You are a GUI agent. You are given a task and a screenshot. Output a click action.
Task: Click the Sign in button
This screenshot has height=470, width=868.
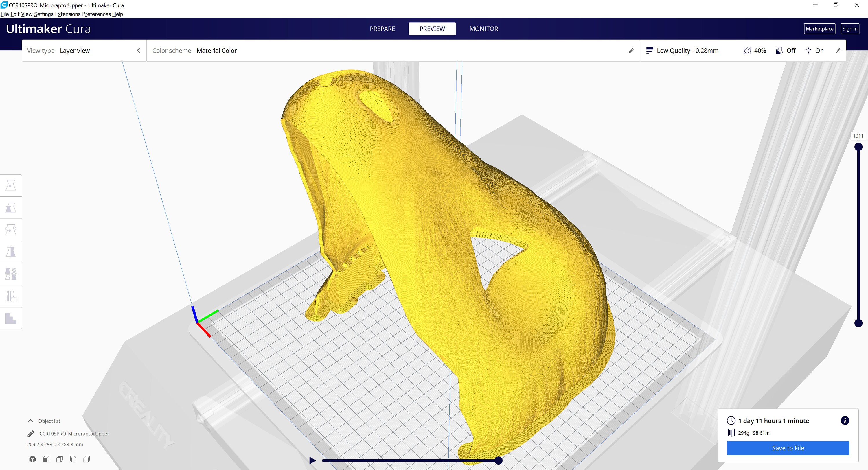point(850,29)
